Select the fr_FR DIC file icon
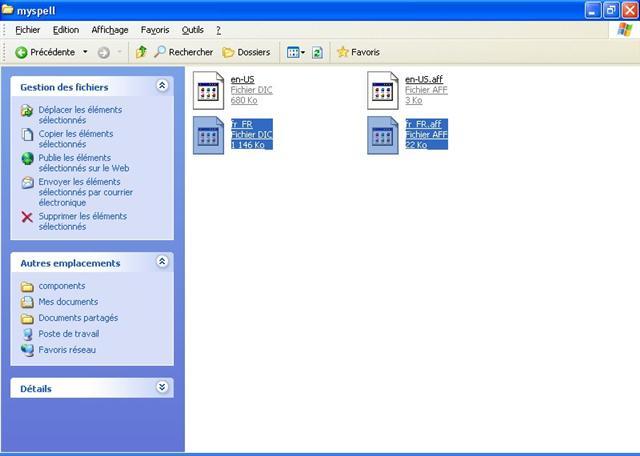Screen dimensions: 640x456 [209, 136]
